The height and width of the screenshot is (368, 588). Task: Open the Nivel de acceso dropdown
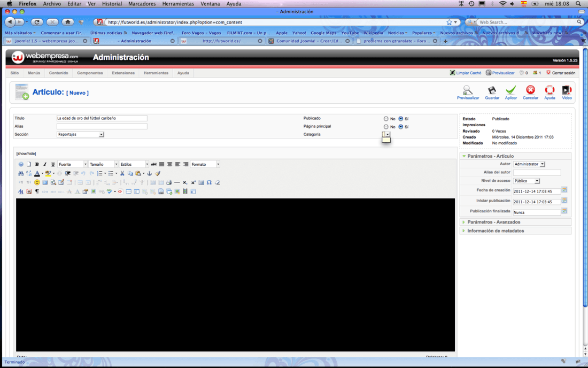click(x=526, y=181)
